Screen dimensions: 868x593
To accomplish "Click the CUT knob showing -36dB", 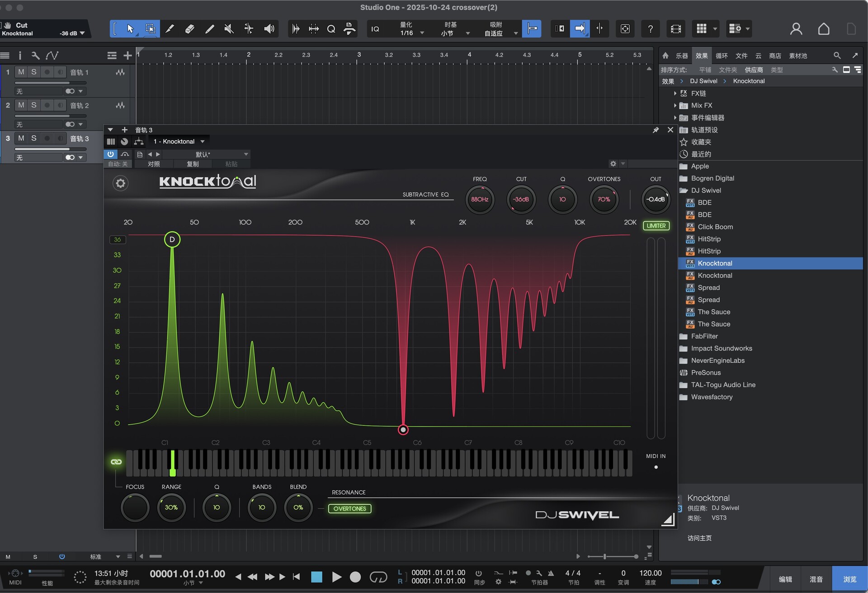I will pos(521,199).
